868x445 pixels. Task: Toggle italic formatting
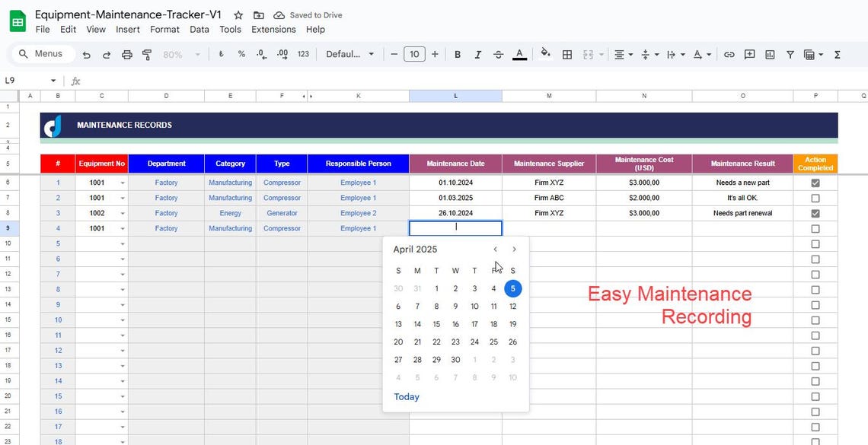[x=477, y=54]
